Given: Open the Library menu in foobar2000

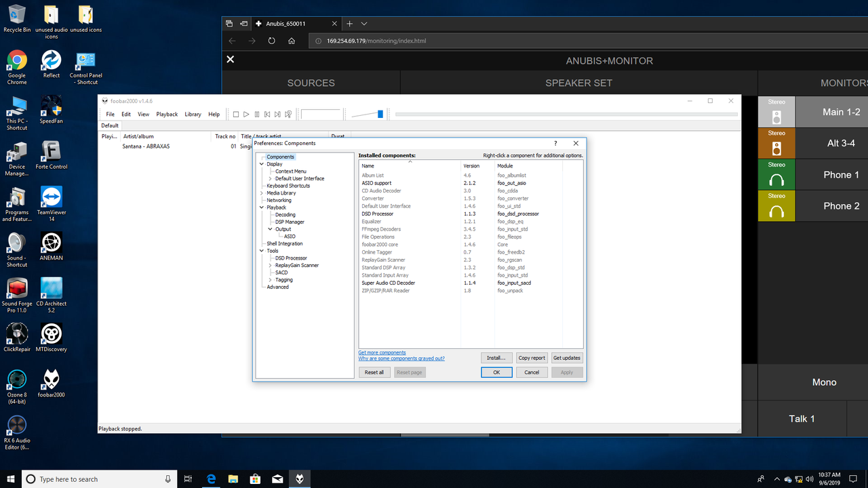Looking at the screenshot, I should pyautogui.click(x=193, y=115).
